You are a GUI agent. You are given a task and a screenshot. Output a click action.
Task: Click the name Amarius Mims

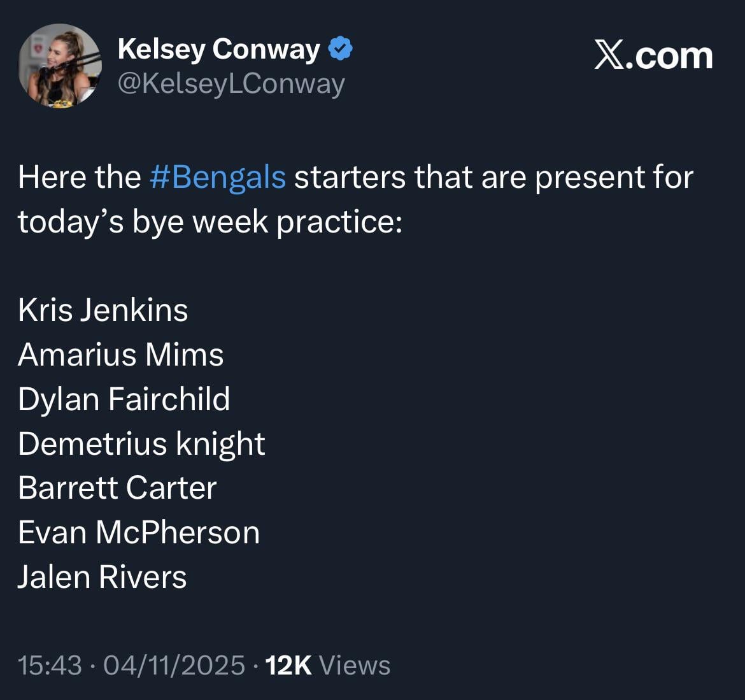coord(121,355)
